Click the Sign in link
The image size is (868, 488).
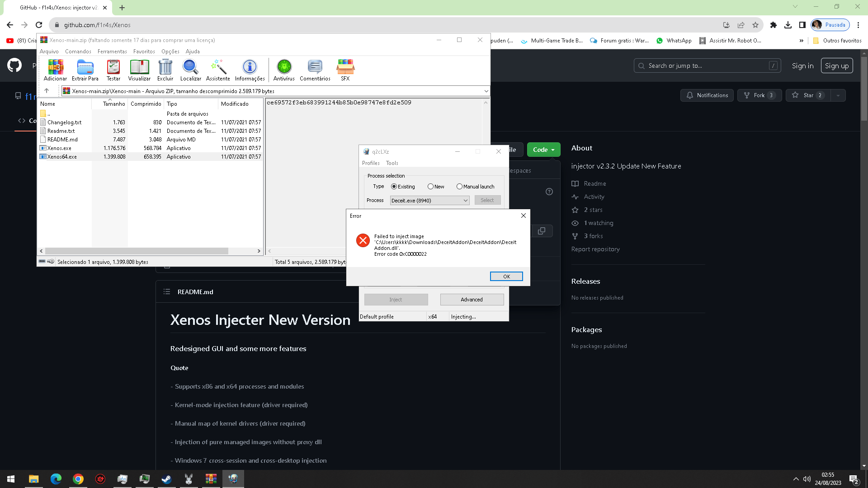802,66
